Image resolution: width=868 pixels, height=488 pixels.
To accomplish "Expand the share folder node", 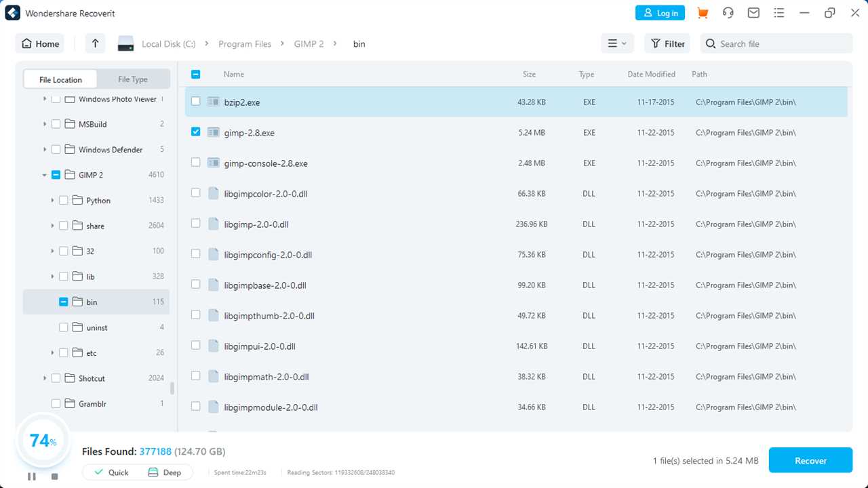I will tap(52, 226).
